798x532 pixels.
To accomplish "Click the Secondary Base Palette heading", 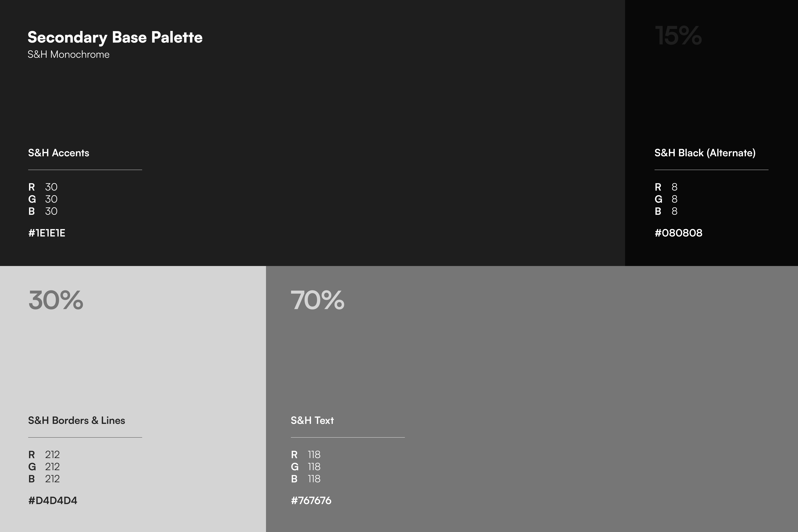I will coord(115,37).
